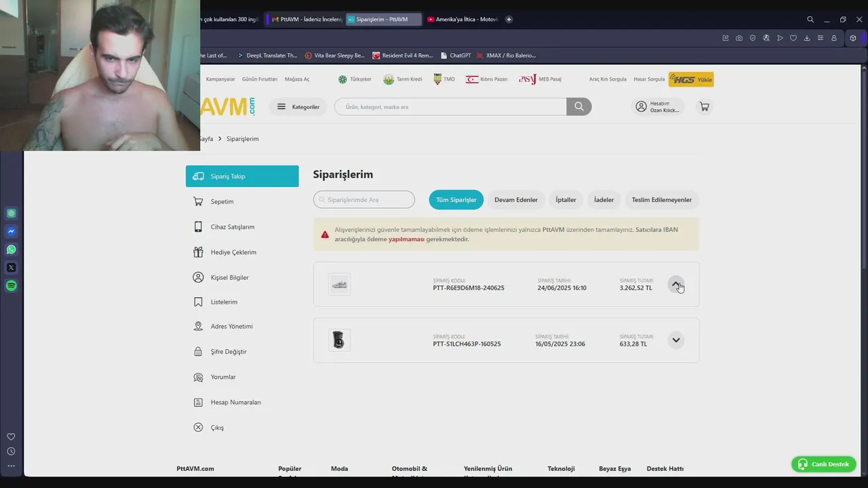Open bookmarks heart in sidebar bottom
Screen dimensions: 868x488
pos(11,437)
